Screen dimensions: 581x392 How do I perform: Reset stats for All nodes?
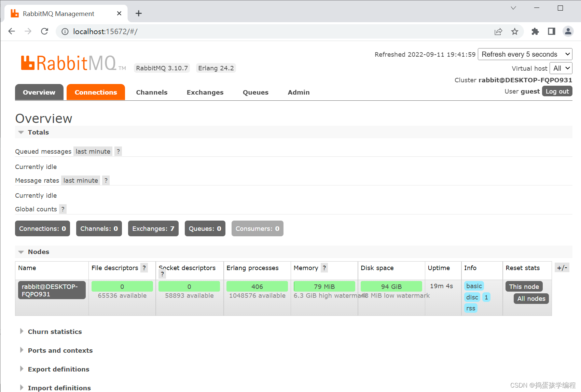click(531, 298)
